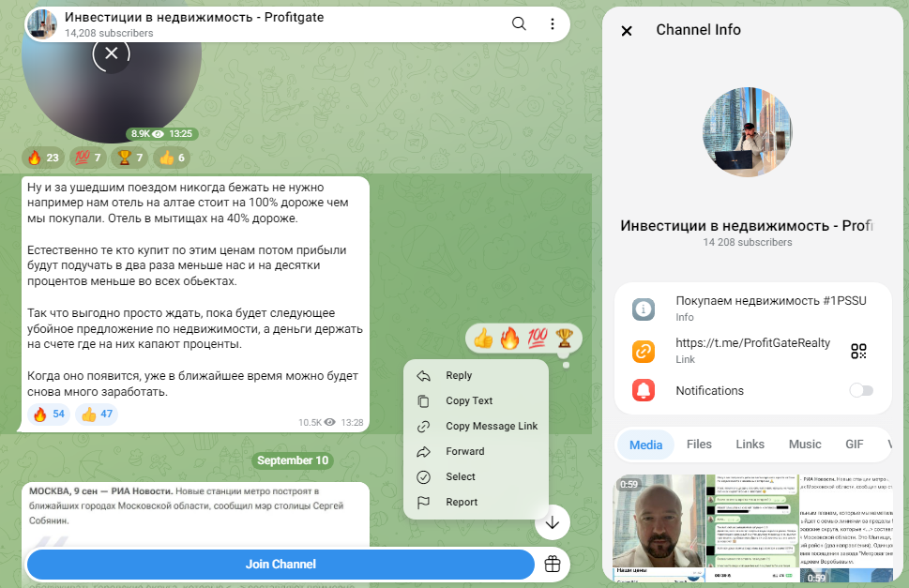Switch to the Media tab
The image size is (909, 588).
point(645,445)
